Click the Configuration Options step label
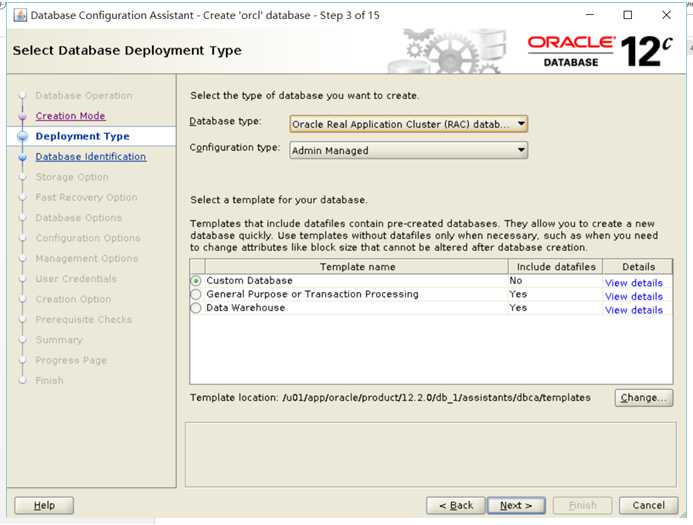Image resolution: width=693 pixels, height=525 pixels. tap(88, 238)
